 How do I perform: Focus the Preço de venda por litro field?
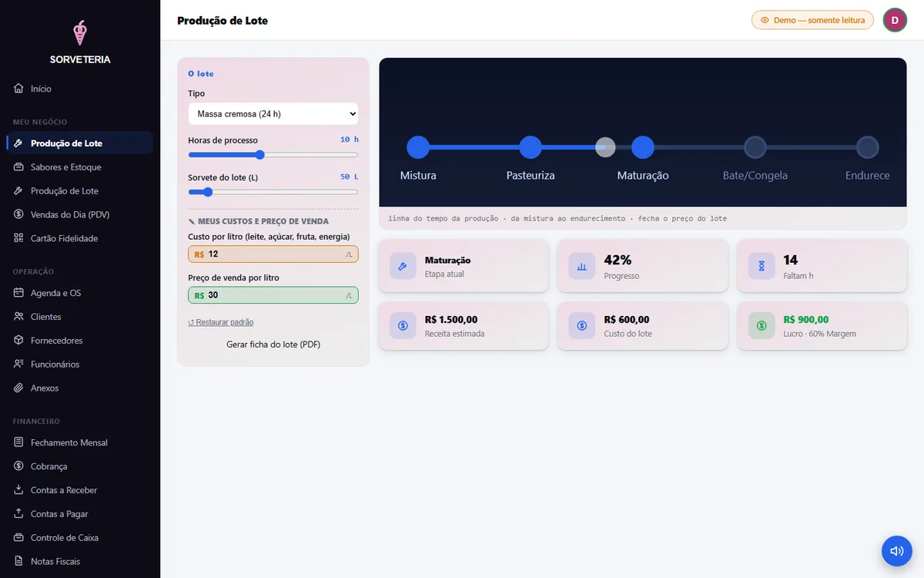[273, 295]
